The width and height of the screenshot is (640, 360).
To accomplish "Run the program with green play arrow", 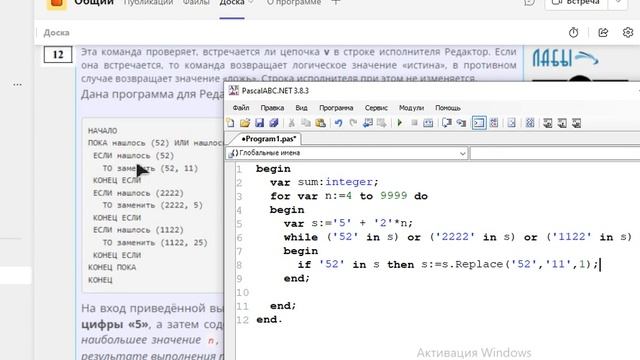I will click(x=400, y=123).
